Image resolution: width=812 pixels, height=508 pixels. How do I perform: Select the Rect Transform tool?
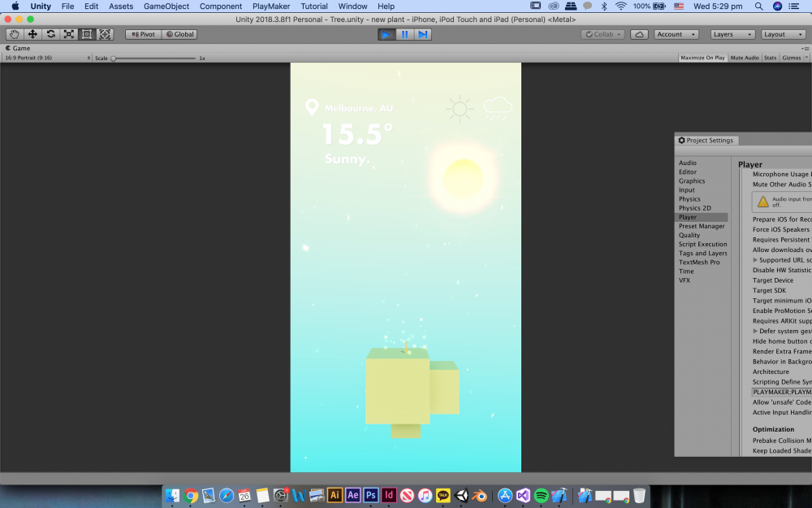[87, 34]
